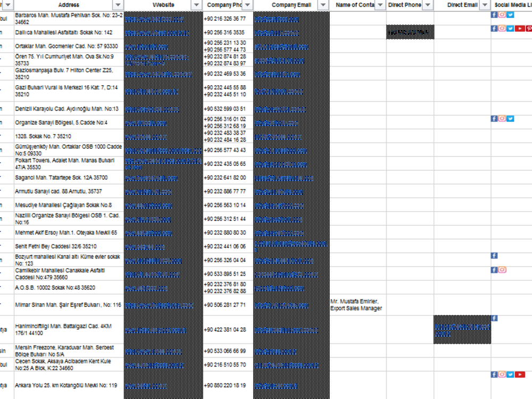This screenshot has width=532, height=399.
Task: Click Twitter icon in Dallıca Mahallesi row
Action: [510, 29]
